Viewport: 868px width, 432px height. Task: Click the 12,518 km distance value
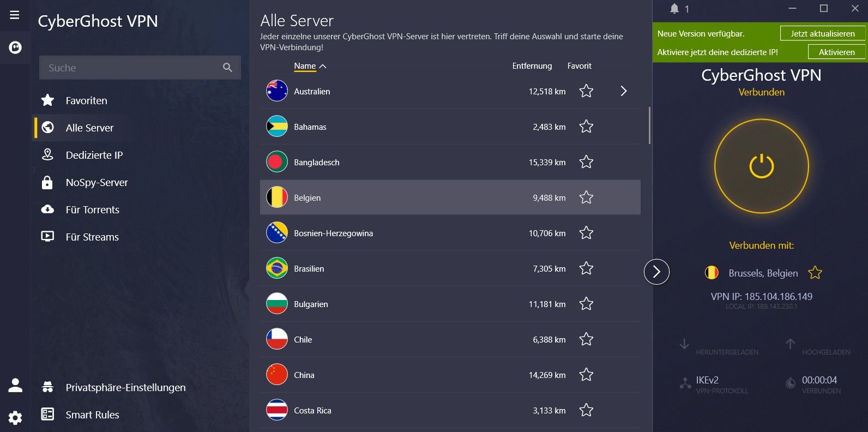click(547, 92)
